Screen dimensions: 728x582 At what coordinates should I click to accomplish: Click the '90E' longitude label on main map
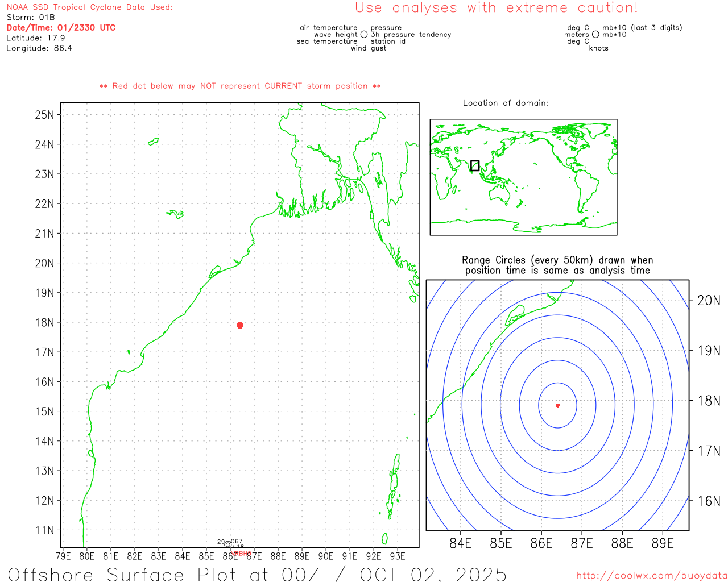point(326,556)
